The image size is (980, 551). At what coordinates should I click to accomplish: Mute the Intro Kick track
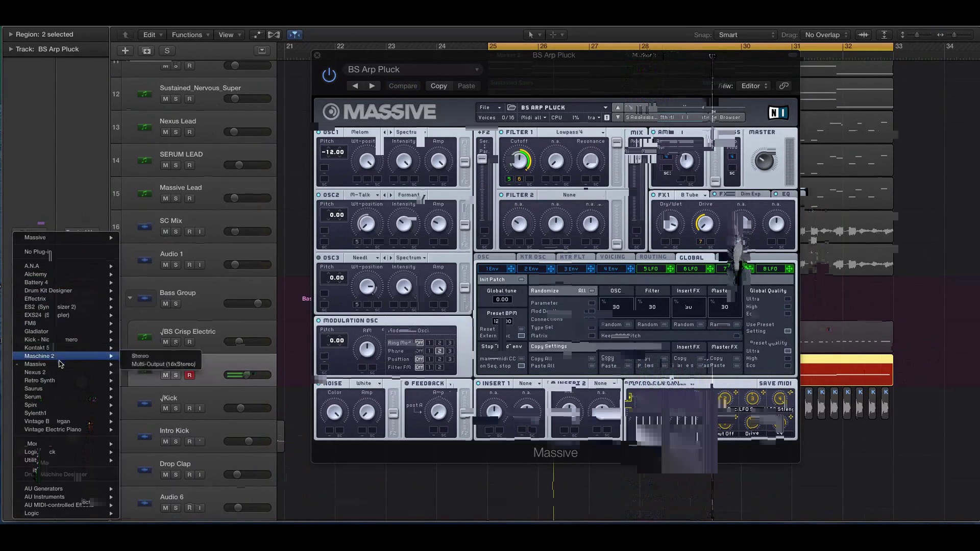tap(165, 441)
